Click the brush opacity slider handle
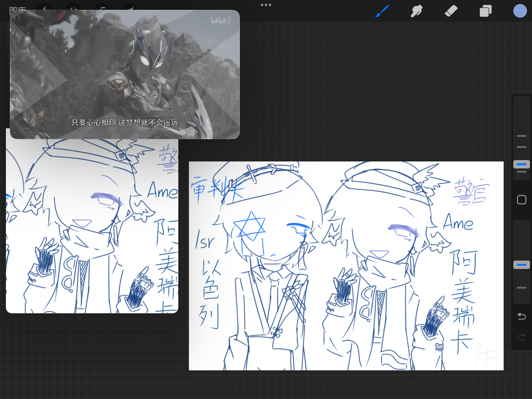Image resolution: width=532 pixels, height=399 pixels. pyautogui.click(x=521, y=265)
